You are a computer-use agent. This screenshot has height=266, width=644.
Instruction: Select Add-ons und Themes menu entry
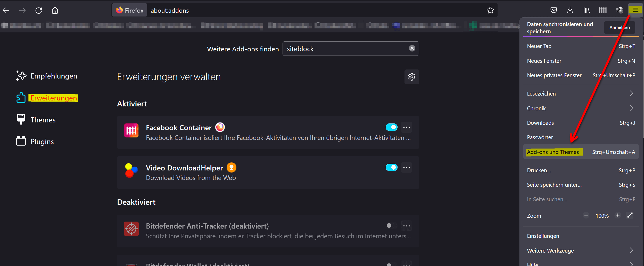pos(581,152)
